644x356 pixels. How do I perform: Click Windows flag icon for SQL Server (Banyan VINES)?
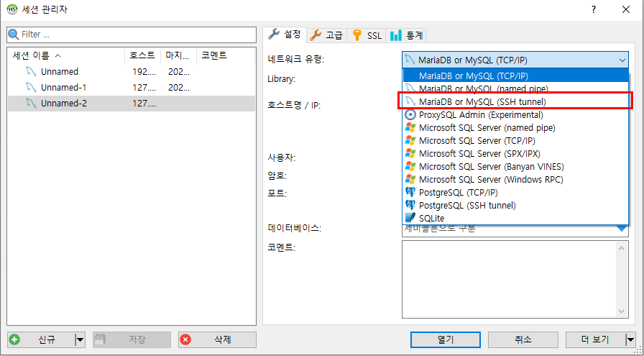(x=410, y=166)
